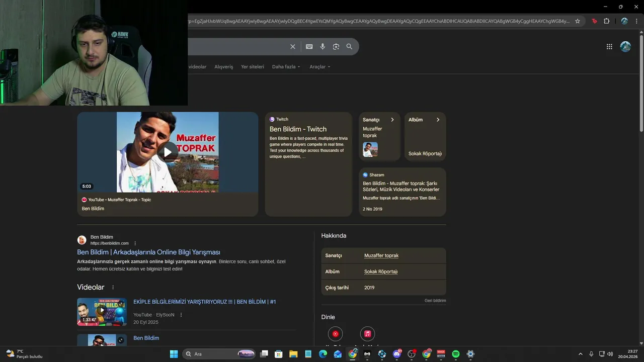
Task: Click the https://benbildim.com URL text
Action: click(x=109, y=243)
